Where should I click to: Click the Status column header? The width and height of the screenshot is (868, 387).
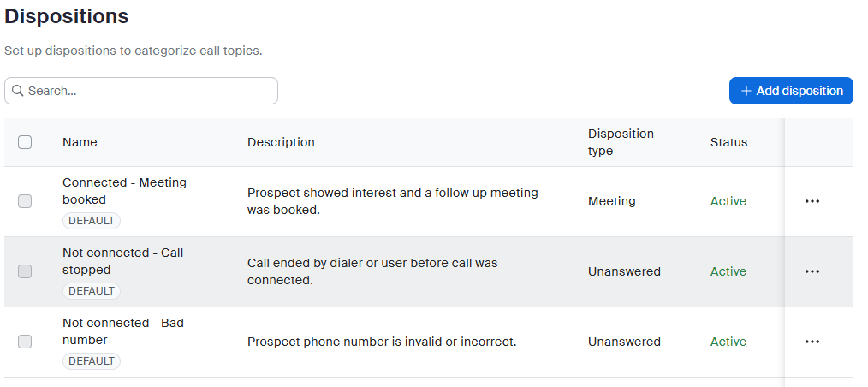pyautogui.click(x=728, y=142)
